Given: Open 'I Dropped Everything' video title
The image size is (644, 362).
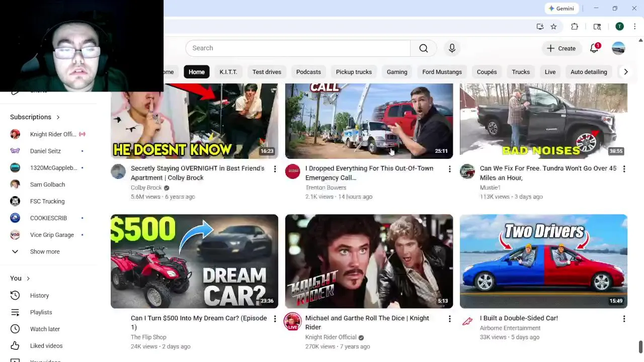Looking at the screenshot, I should [369, 173].
